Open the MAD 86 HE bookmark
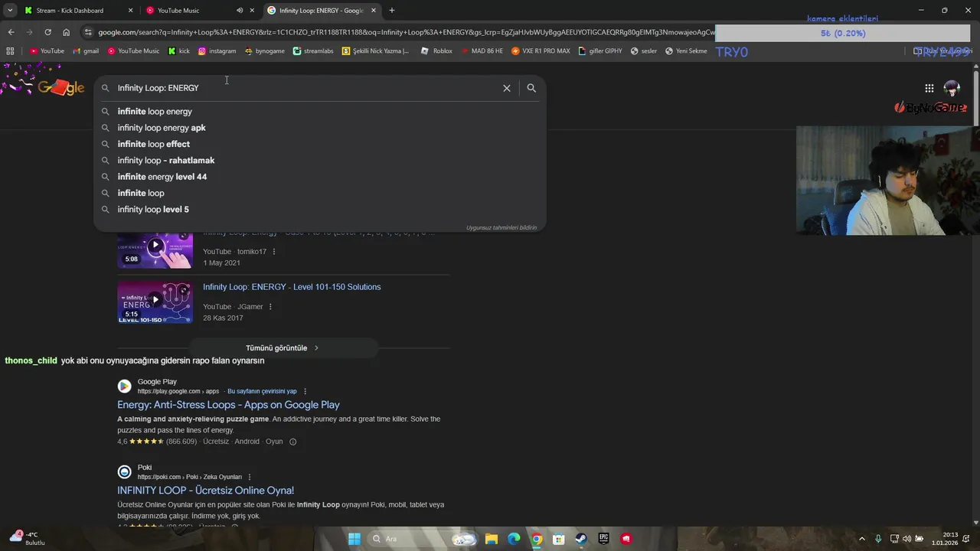The image size is (980, 551). (481, 51)
